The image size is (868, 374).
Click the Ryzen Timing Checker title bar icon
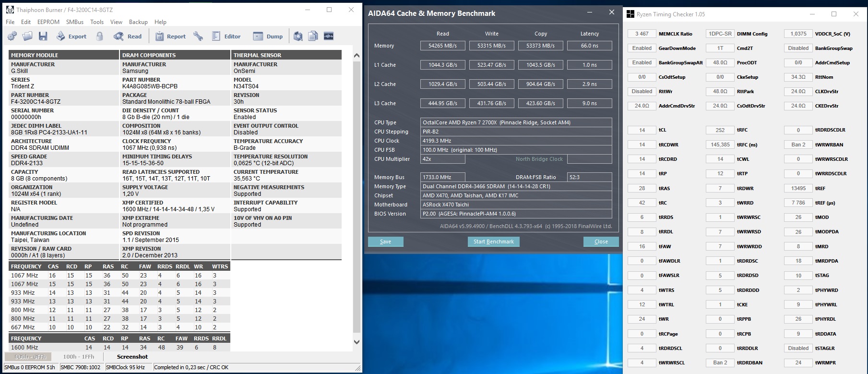coord(630,14)
